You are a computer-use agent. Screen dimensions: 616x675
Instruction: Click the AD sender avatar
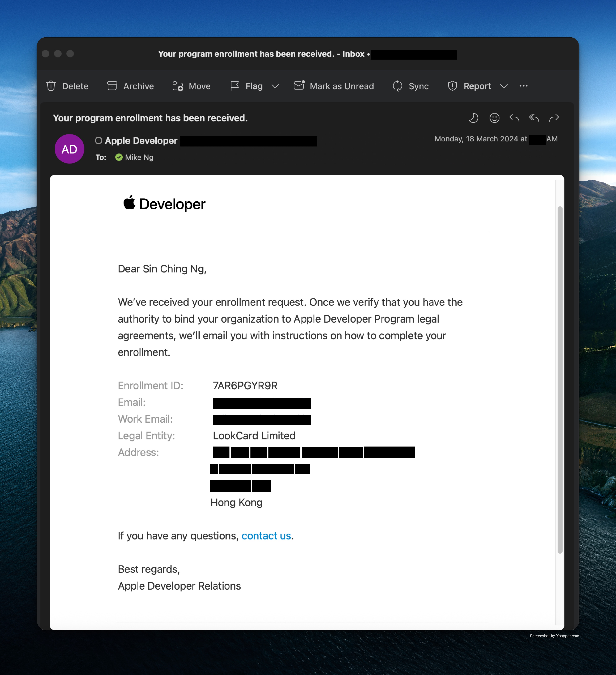tap(69, 149)
